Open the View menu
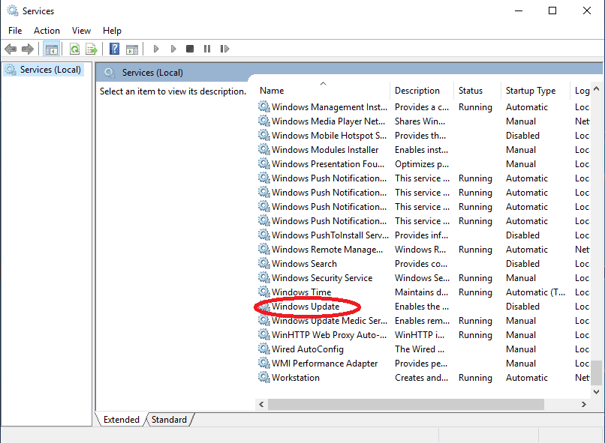The image size is (605, 443). coord(81,31)
